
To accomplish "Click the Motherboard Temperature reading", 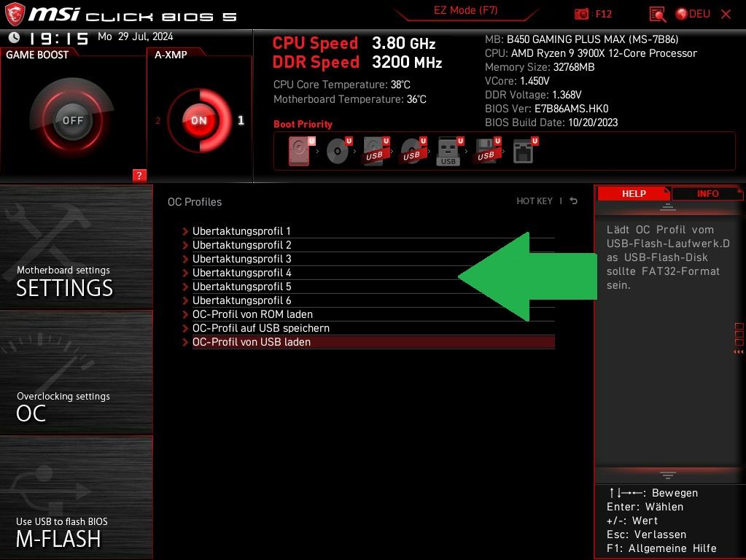I will coord(350,99).
